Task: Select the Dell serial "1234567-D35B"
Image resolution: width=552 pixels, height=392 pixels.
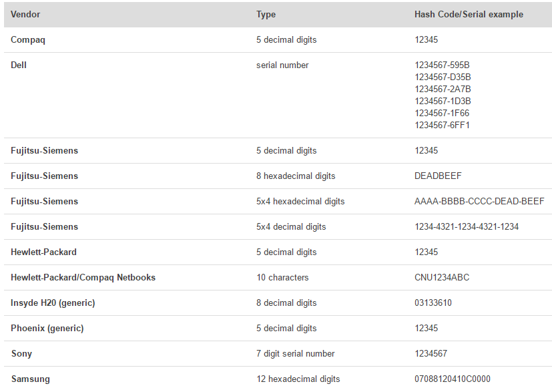Action: (x=443, y=77)
